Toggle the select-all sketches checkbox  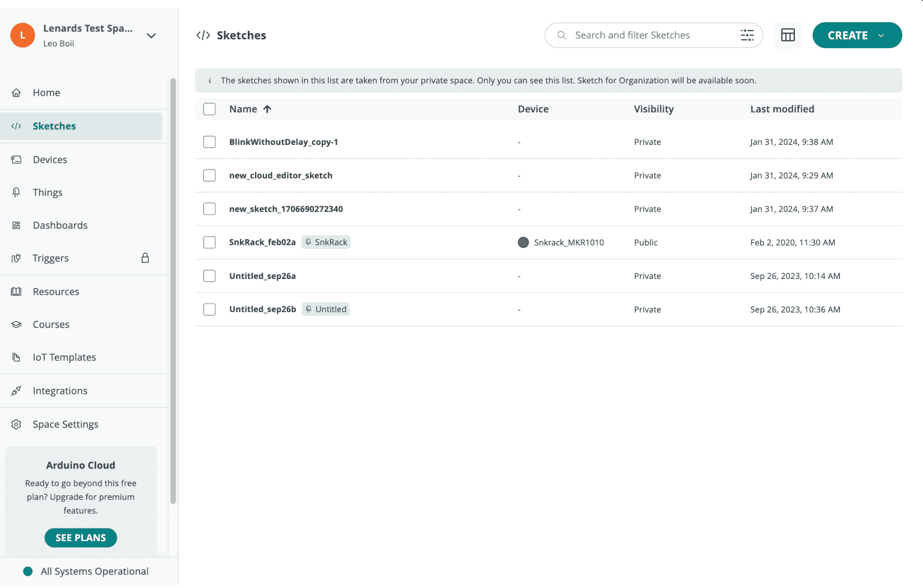tap(209, 109)
